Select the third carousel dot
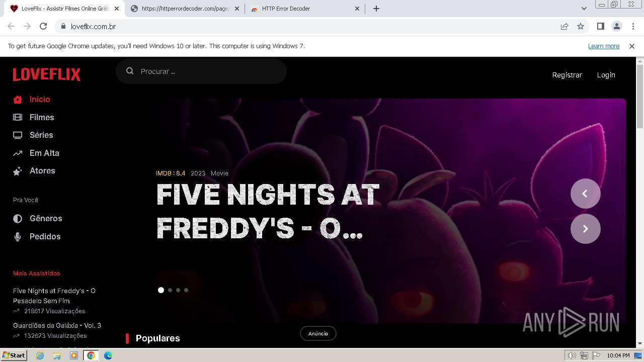The width and height of the screenshot is (644, 362). [x=178, y=290]
